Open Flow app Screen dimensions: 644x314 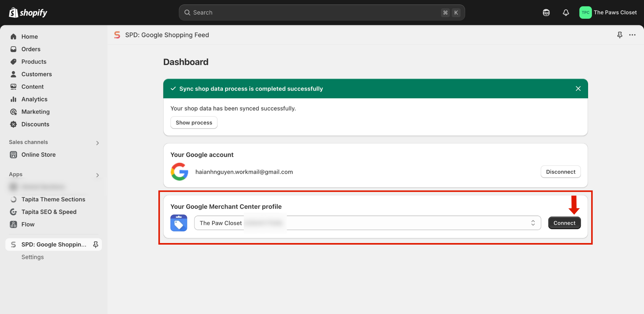coord(28,225)
